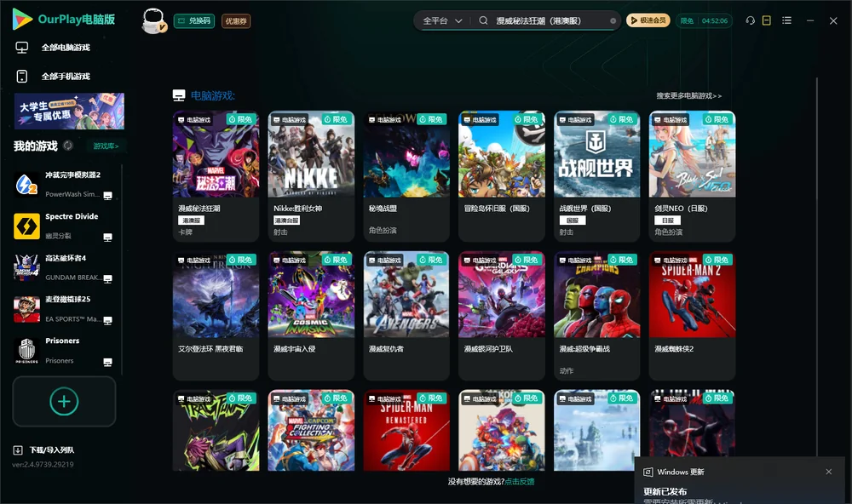
Task: Click the 点击反馈 feedback link
Action: [520, 481]
